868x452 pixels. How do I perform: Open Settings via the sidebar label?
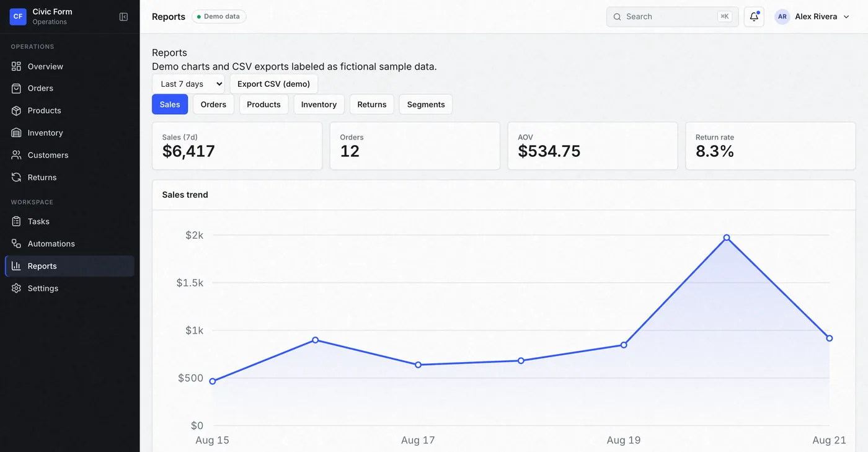point(43,288)
